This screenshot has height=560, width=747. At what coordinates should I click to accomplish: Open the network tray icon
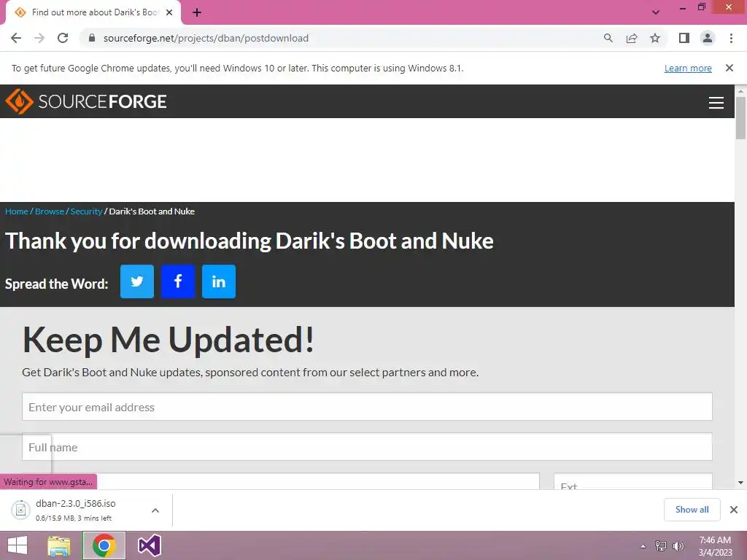pyautogui.click(x=661, y=546)
